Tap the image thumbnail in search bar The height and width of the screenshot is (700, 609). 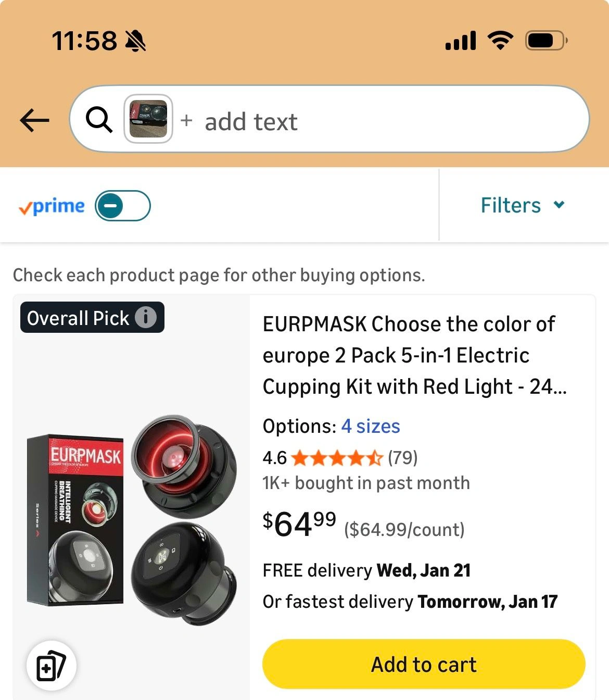pos(148,119)
